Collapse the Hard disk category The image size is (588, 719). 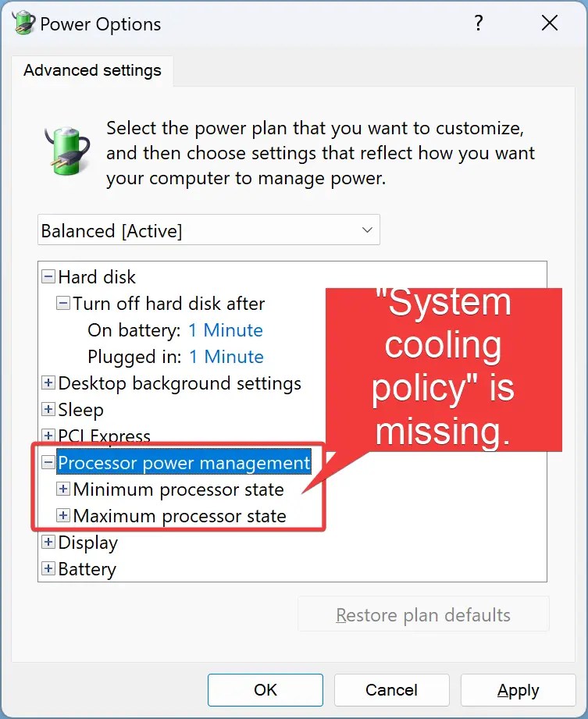48,276
